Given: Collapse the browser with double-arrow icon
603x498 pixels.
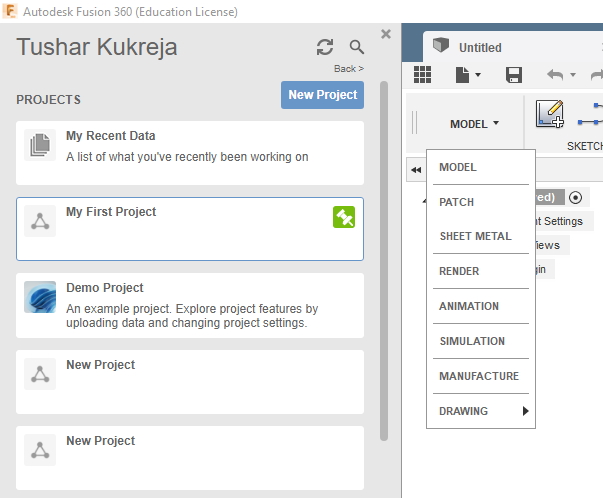Looking at the screenshot, I should pos(416,170).
